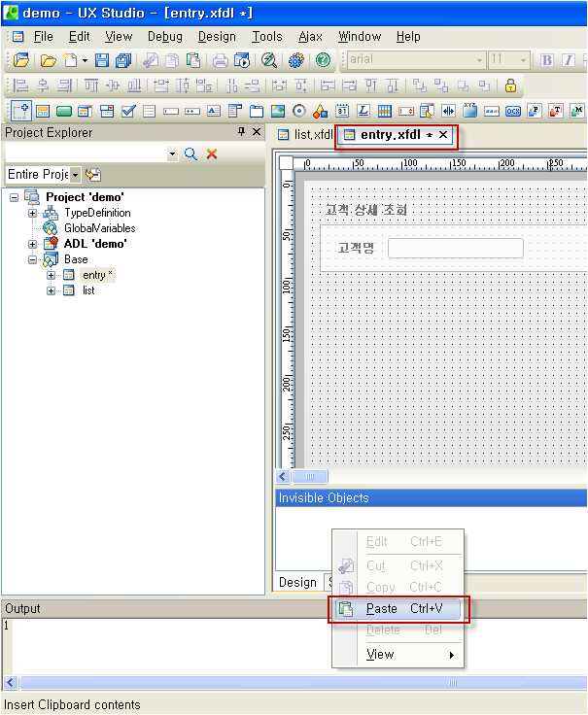Clear the Project Explorer search with red X
The image size is (588, 715).
(x=212, y=154)
